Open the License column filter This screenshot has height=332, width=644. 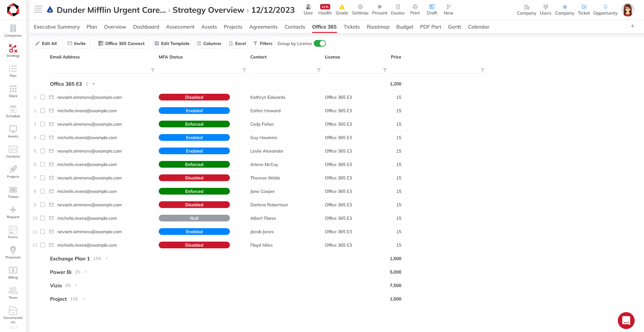click(385, 70)
